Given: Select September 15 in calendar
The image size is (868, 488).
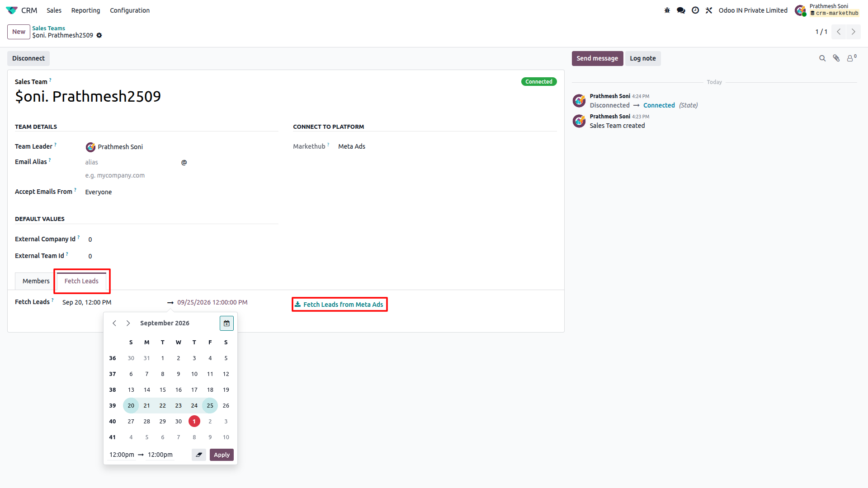Looking at the screenshot, I should [163, 389].
